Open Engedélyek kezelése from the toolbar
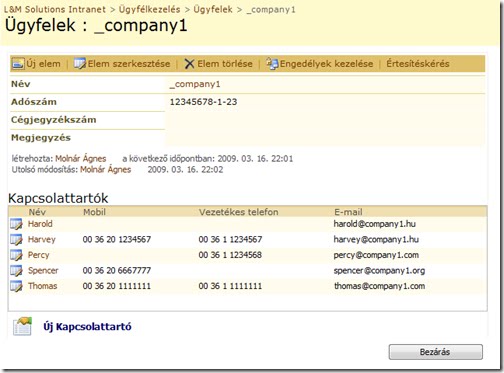This screenshot has height=373, width=504. click(x=326, y=64)
